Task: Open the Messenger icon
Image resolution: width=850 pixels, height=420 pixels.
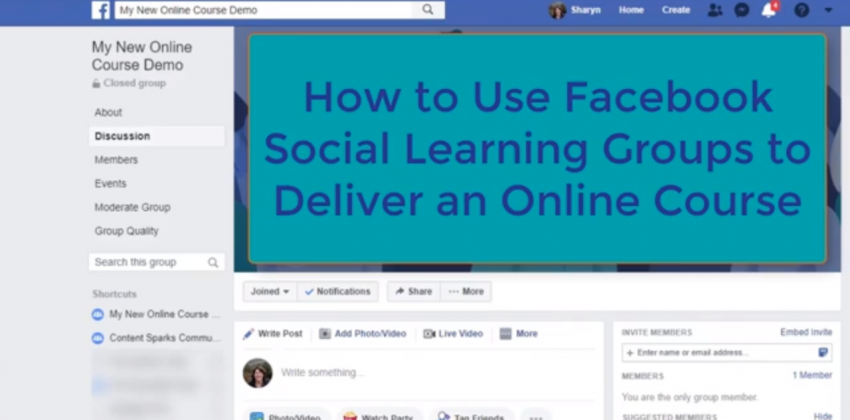Action: coord(742,10)
